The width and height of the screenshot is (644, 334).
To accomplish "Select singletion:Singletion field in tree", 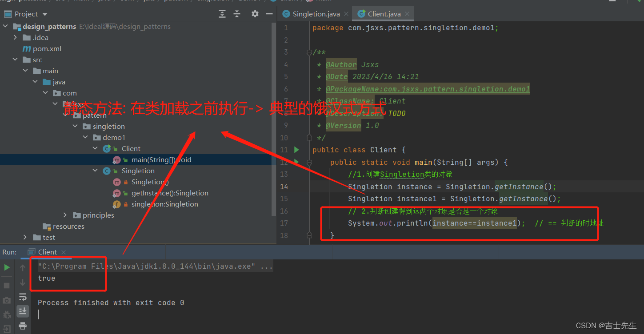I will tap(165, 204).
